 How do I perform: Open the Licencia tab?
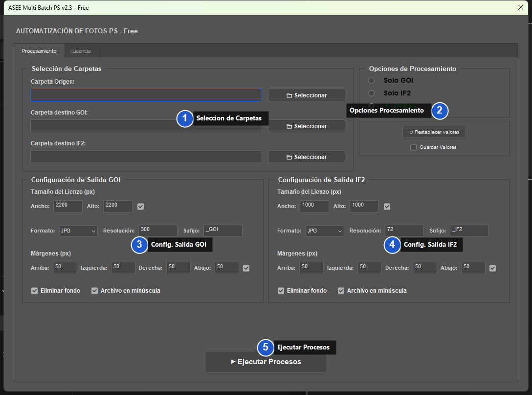click(x=82, y=51)
